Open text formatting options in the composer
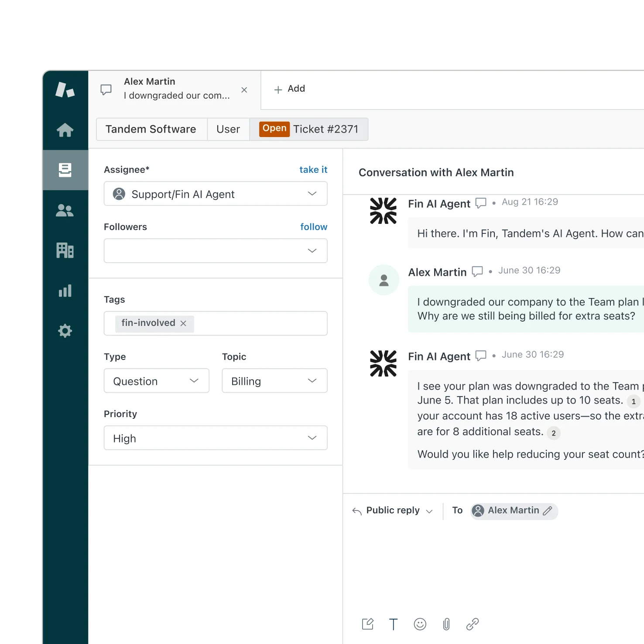The image size is (644, 644). (x=394, y=624)
